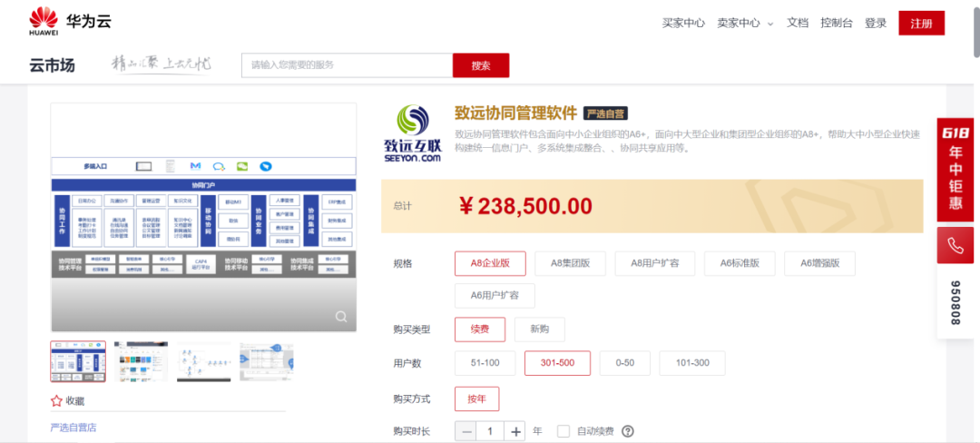Select the A6标准版 specification
This screenshot has height=443, width=980.
coord(740,263)
